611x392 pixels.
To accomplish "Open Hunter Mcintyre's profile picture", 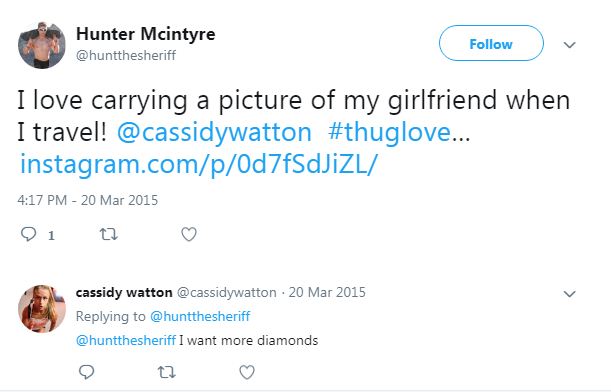I will pyautogui.click(x=42, y=45).
